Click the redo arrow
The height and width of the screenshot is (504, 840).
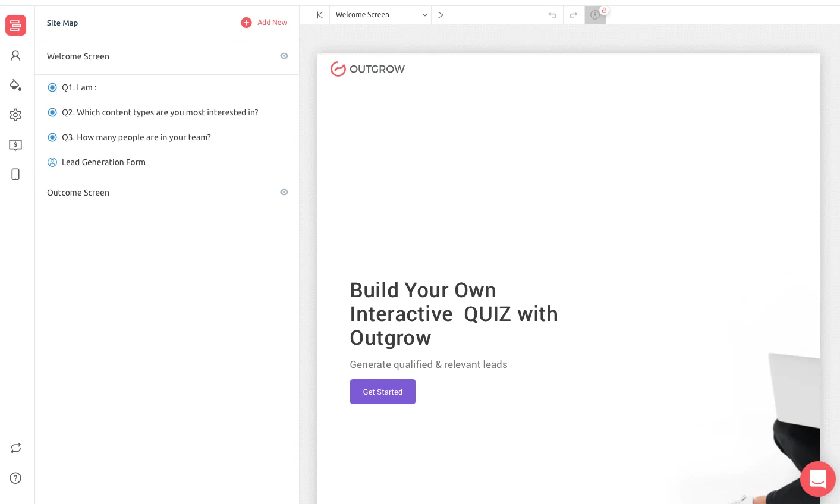(574, 15)
